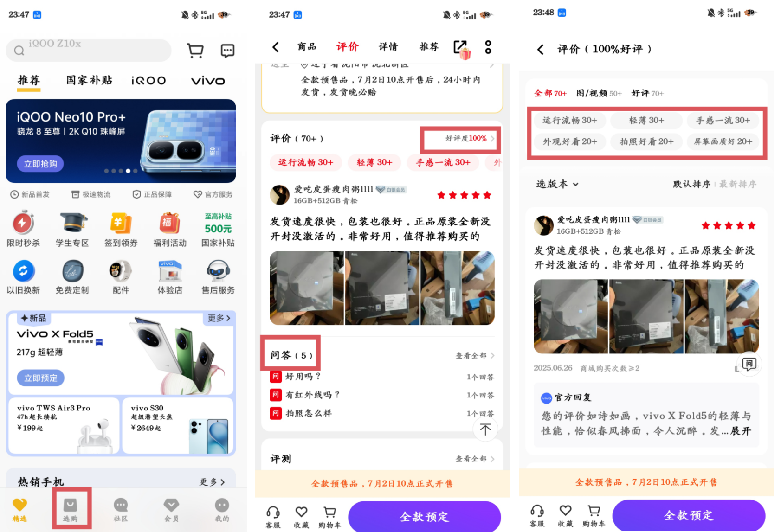Screen dimensions: 781x532
Task: Toggle the 外观好看 20+ tag
Action: tap(570, 141)
